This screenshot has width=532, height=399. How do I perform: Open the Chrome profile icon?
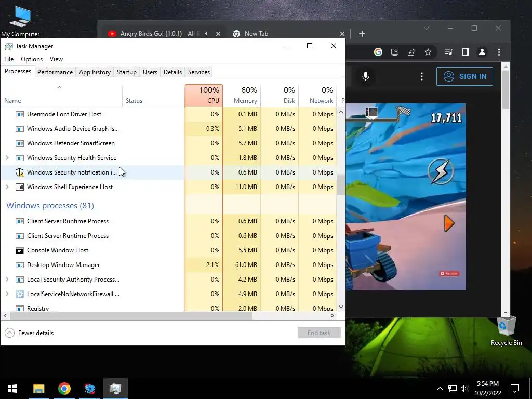[482, 52]
